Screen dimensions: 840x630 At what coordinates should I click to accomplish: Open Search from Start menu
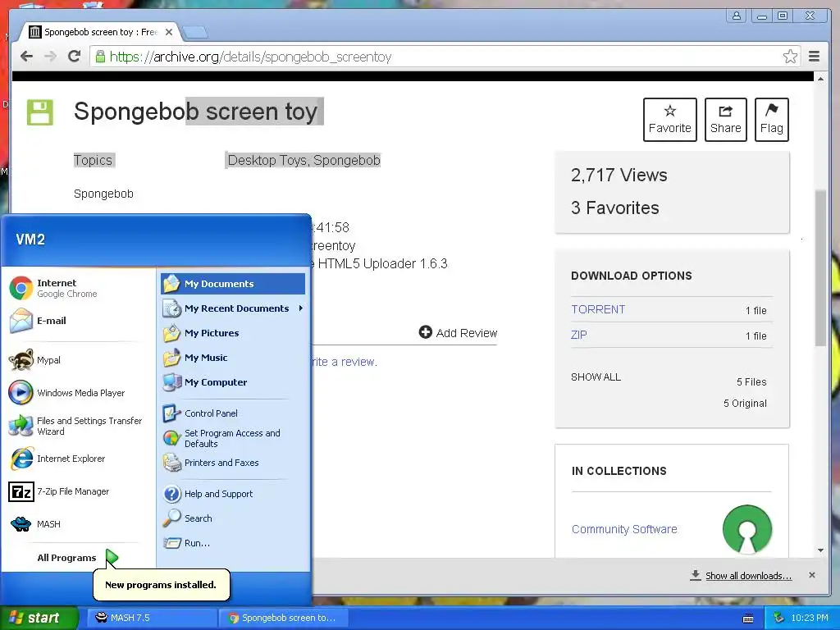232,518
